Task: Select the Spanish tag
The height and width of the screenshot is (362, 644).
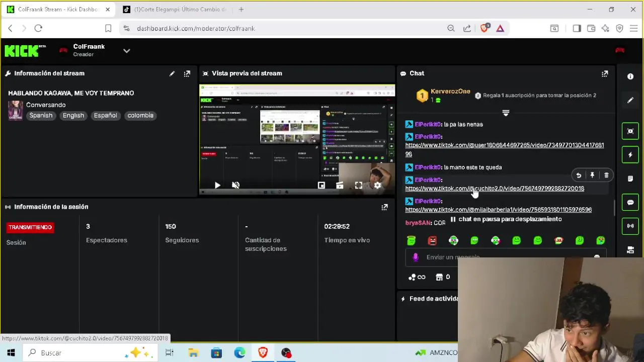Action: pos(41,116)
